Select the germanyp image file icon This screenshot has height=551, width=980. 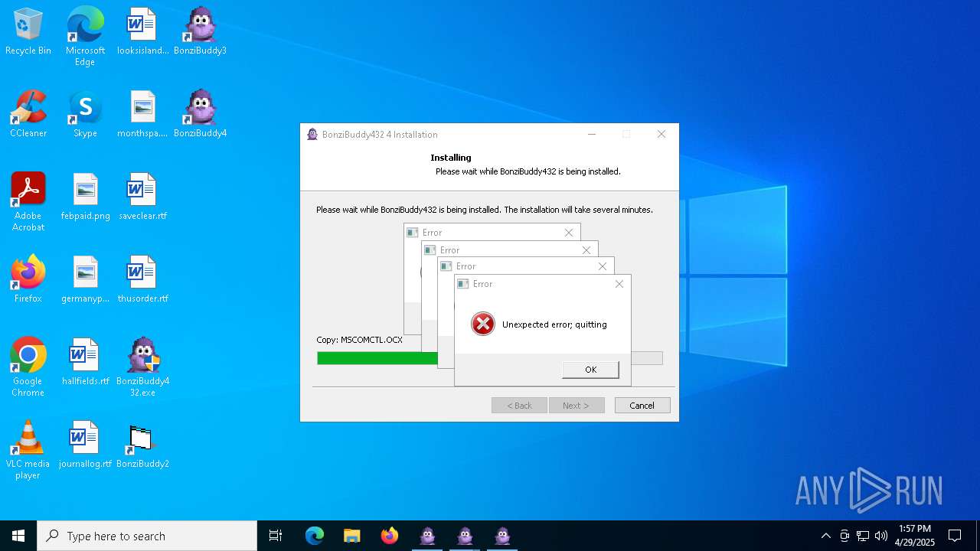85,280
